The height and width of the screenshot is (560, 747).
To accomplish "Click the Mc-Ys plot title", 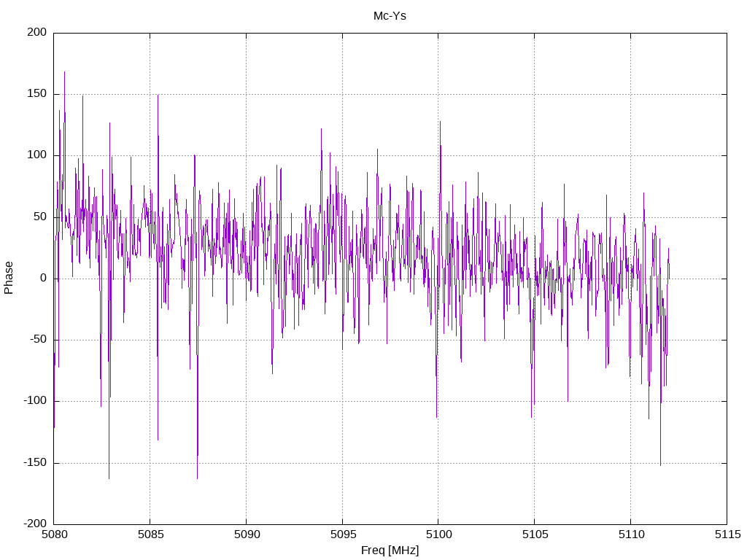I will 390,16.
